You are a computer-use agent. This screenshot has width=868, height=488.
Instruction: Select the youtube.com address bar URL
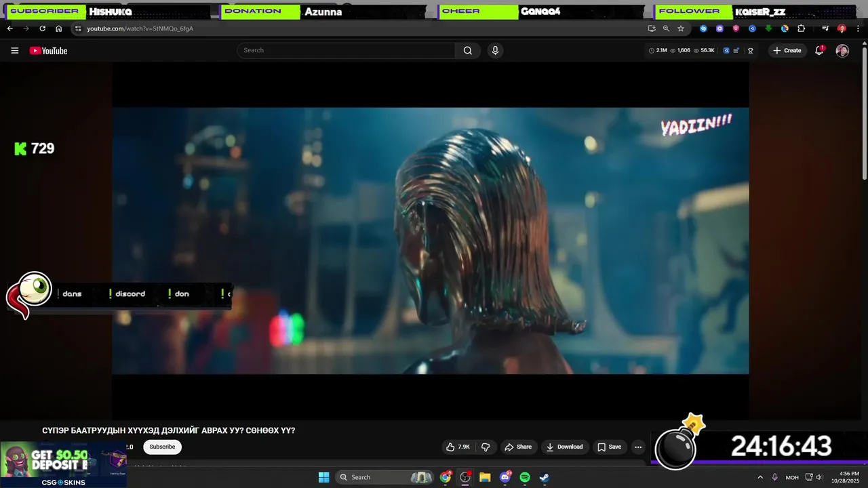click(x=140, y=28)
